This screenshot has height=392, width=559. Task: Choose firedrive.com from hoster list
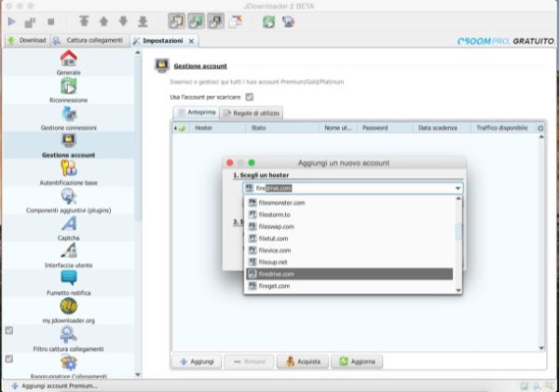coord(349,275)
